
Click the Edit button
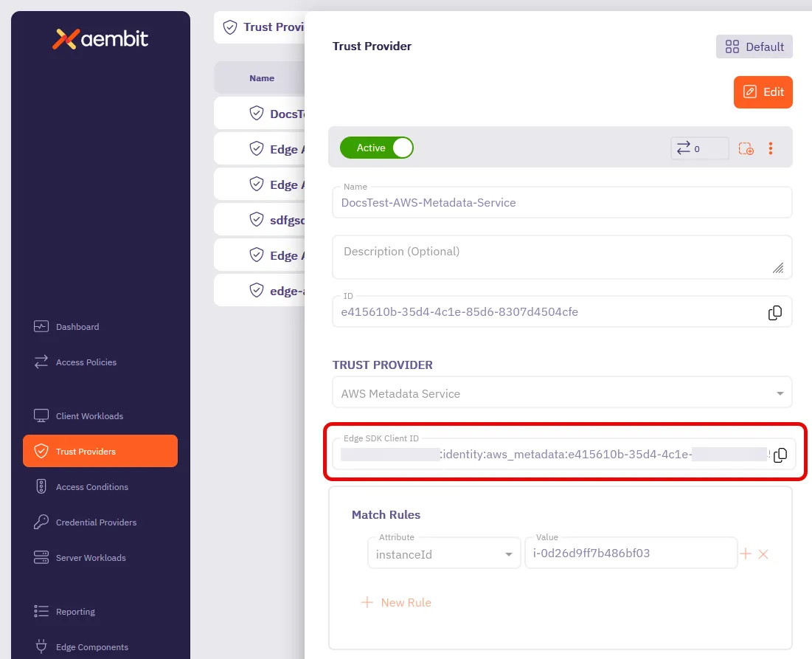pyautogui.click(x=763, y=92)
